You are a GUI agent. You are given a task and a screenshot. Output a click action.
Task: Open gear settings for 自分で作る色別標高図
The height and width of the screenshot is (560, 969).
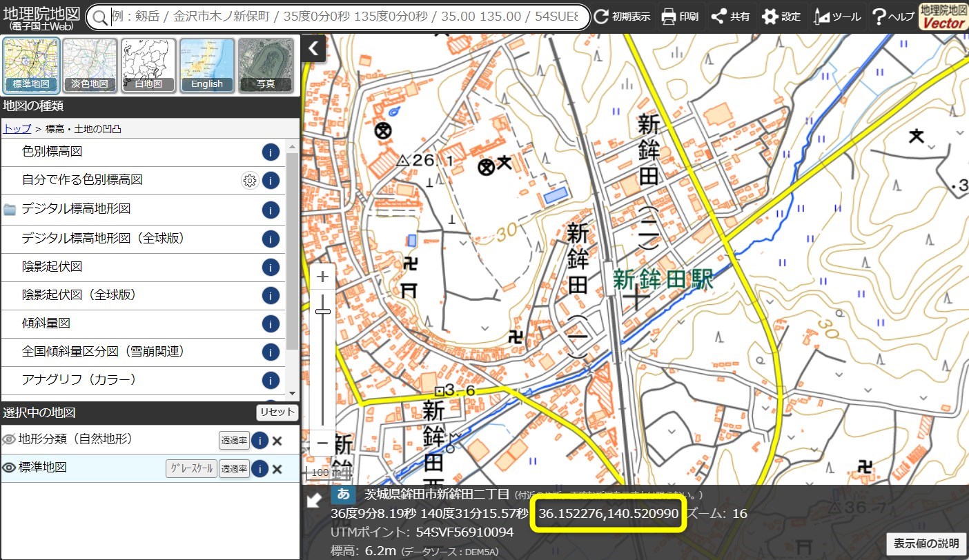pyautogui.click(x=250, y=181)
